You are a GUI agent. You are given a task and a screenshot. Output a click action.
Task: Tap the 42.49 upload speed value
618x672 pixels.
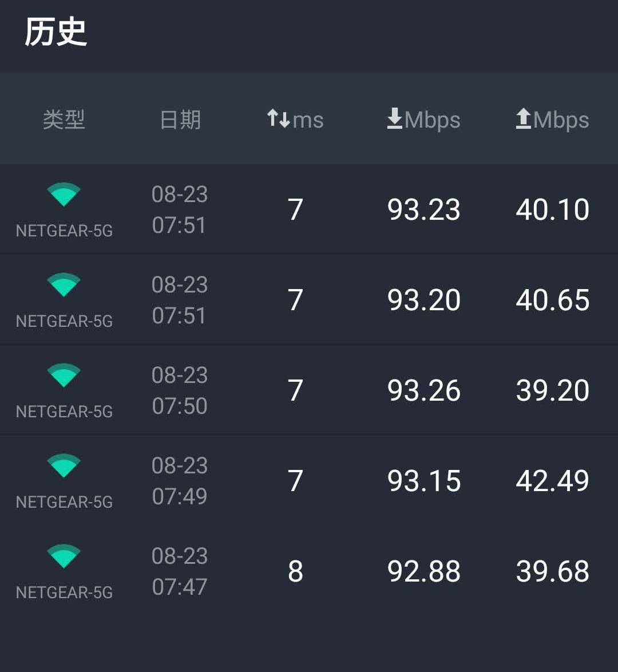[x=552, y=481]
